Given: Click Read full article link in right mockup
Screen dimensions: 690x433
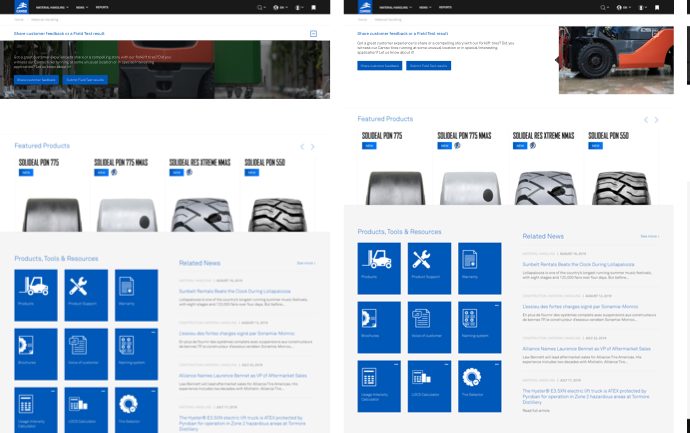Looking at the screenshot, I should pyautogui.click(x=536, y=411).
